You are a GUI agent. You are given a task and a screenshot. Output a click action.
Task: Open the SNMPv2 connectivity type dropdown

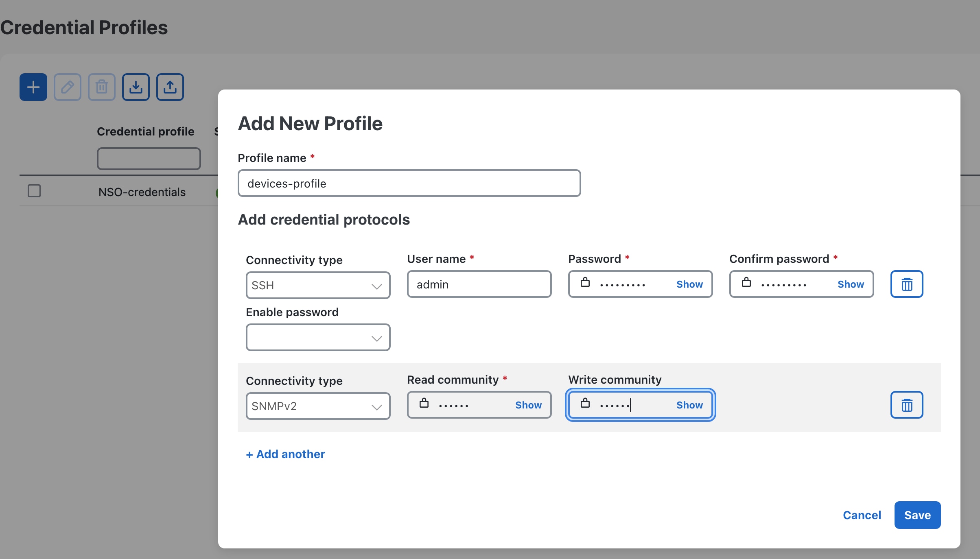pos(318,406)
